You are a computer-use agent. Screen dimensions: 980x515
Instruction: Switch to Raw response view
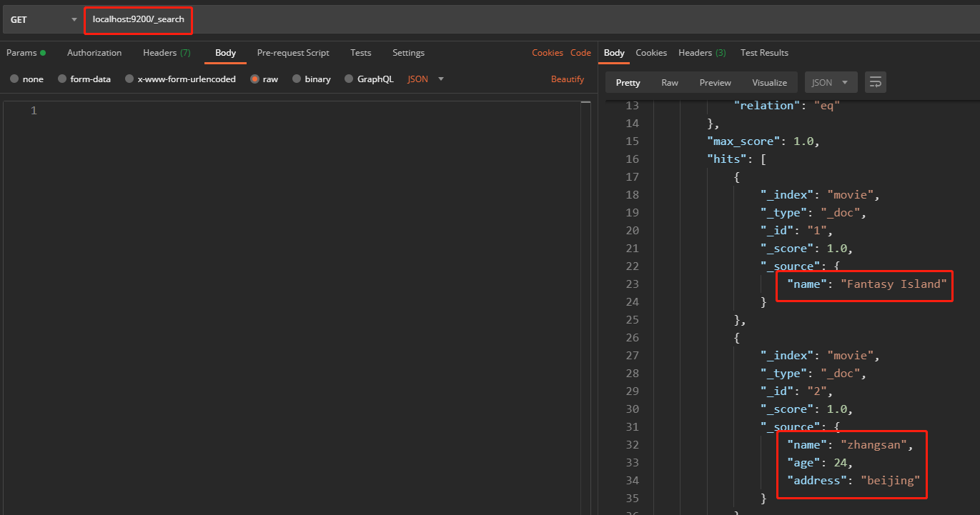(670, 83)
